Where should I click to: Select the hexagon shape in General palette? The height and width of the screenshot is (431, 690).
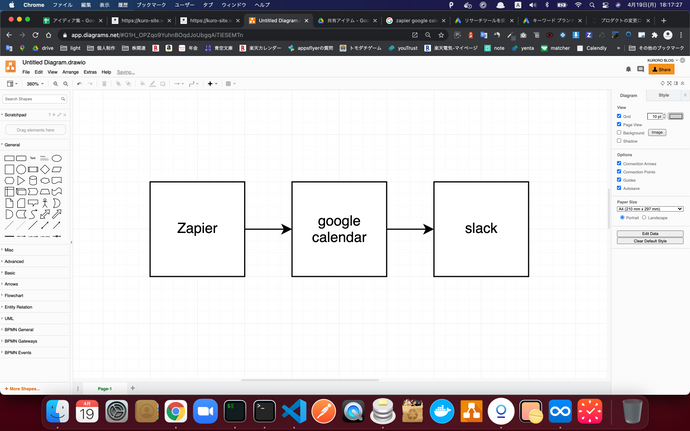pos(9,181)
